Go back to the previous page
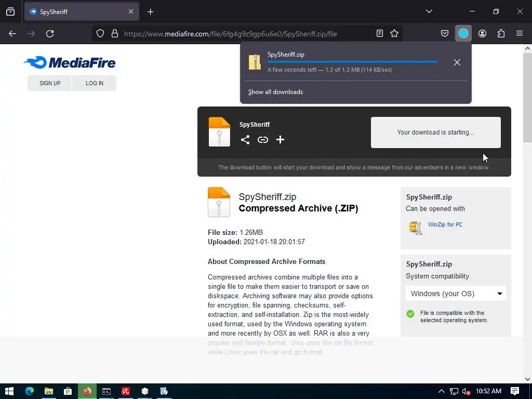532x399 pixels. pyautogui.click(x=12, y=34)
